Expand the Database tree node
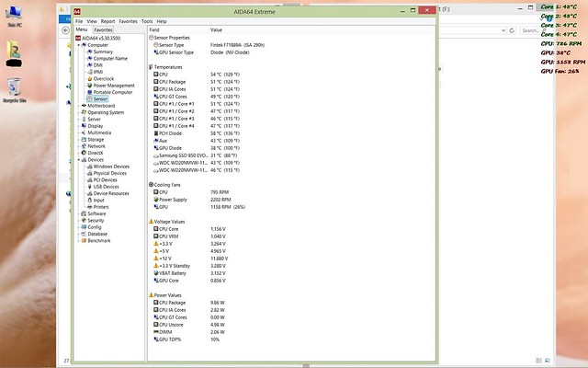Image resolution: width=588 pixels, height=368 pixels. click(79, 235)
